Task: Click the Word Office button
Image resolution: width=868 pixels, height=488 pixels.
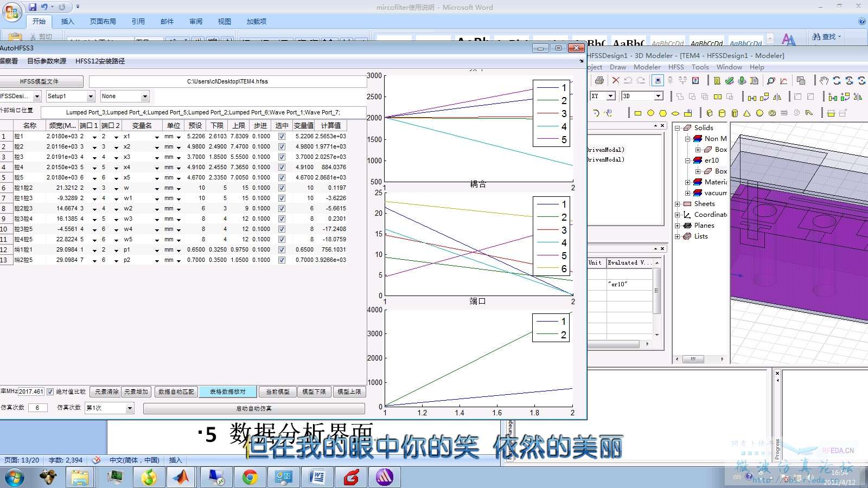Action: tap(11, 11)
